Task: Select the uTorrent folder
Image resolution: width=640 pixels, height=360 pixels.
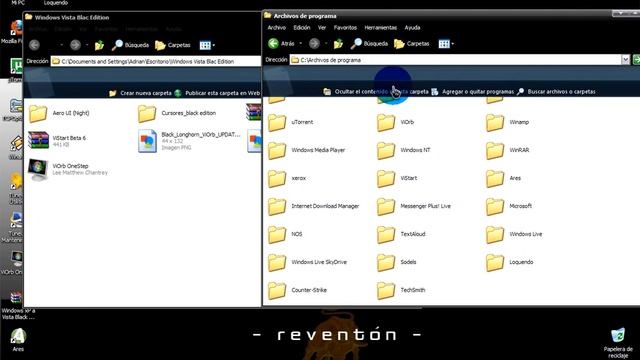Action: pyautogui.click(x=290, y=122)
